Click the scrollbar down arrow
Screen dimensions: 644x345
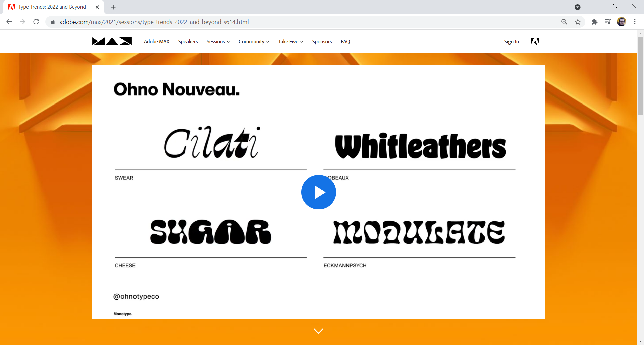[640, 342]
